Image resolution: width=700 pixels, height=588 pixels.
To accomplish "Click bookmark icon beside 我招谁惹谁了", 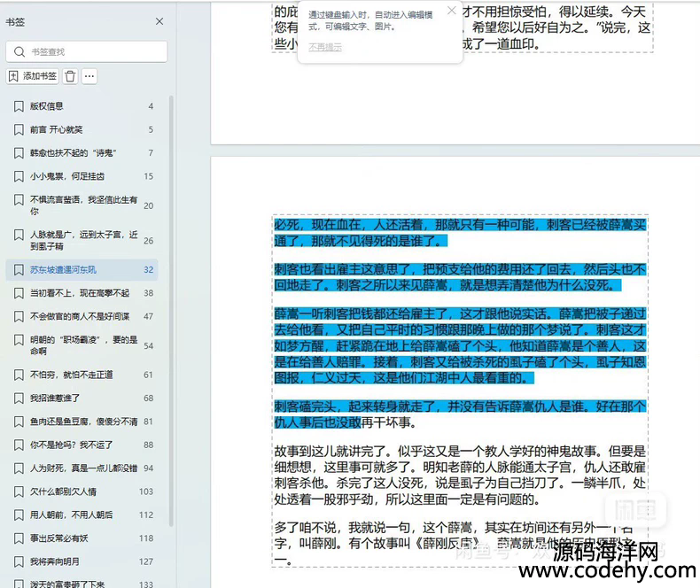I will [x=19, y=398].
